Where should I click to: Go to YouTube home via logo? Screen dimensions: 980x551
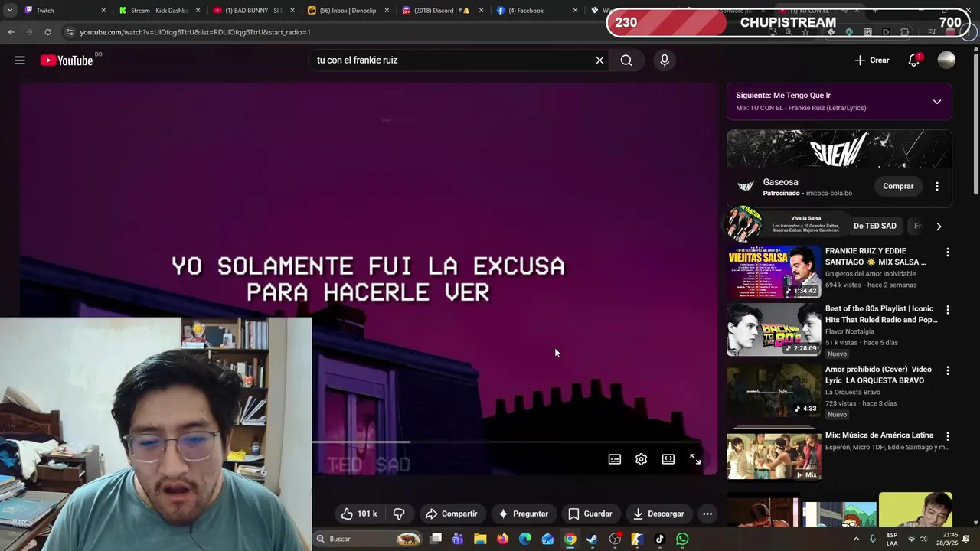point(66,60)
